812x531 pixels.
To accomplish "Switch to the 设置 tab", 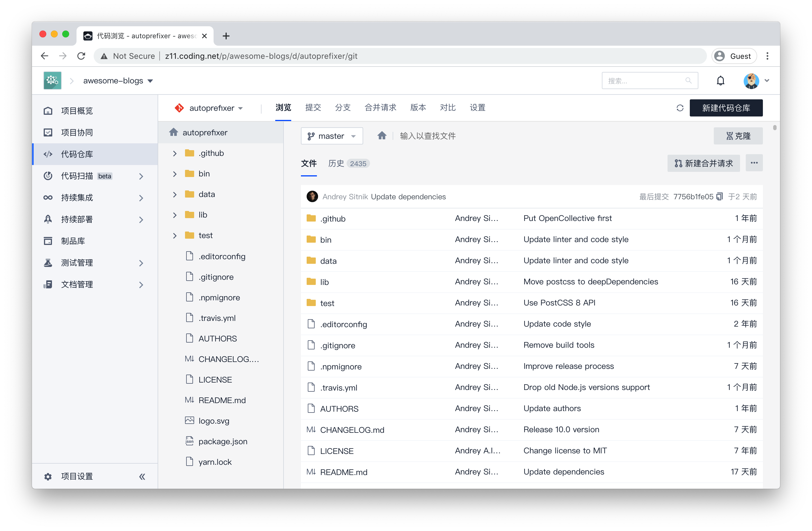I will click(x=477, y=108).
